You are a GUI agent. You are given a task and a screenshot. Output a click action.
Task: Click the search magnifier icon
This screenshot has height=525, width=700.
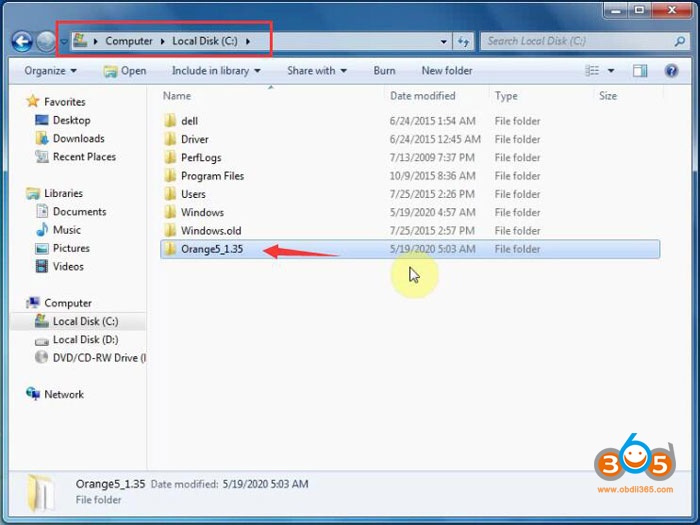680,42
